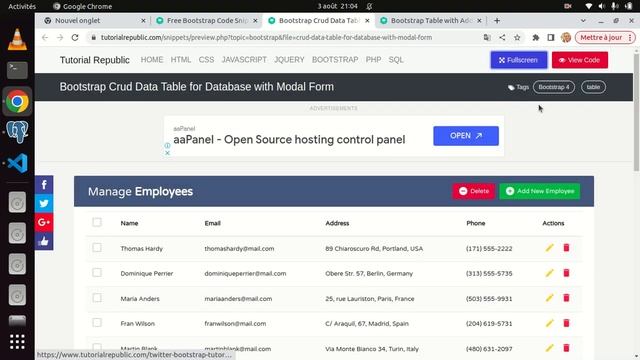This screenshot has height=360, width=640.
Task: Share the page via the Facebook icon
Action: [44, 185]
